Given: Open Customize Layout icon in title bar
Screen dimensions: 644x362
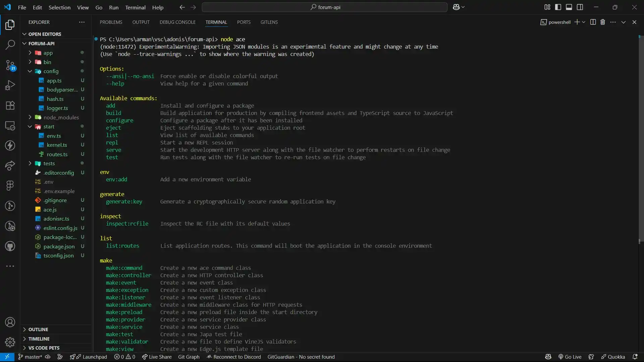Looking at the screenshot, I should coord(547,7).
